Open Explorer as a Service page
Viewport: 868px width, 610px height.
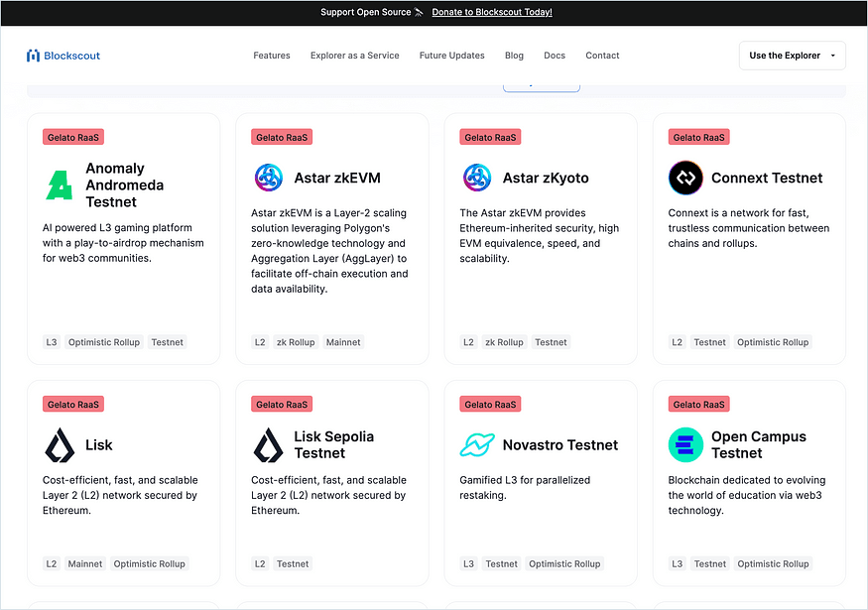click(355, 56)
